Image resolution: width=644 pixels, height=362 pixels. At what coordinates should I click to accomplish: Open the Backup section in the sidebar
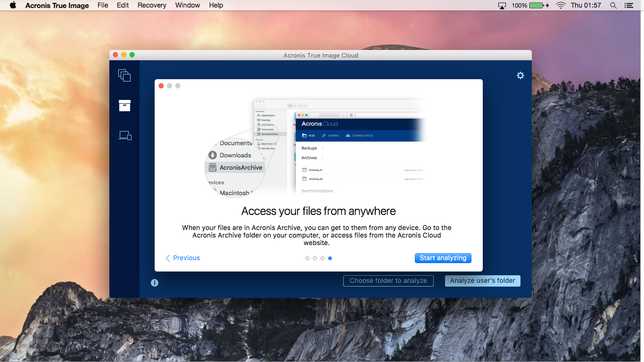(x=124, y=75)
